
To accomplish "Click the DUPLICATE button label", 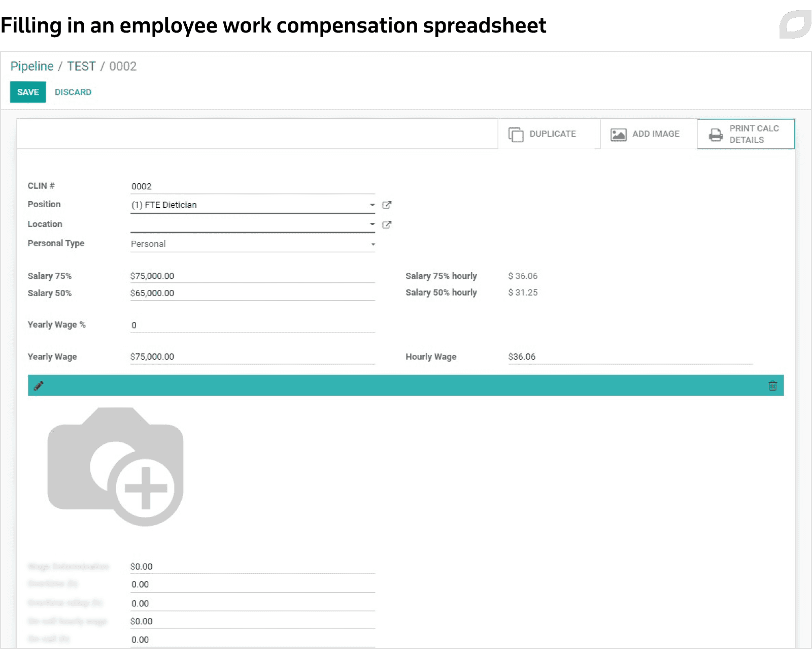I will [x=553, y=134].
